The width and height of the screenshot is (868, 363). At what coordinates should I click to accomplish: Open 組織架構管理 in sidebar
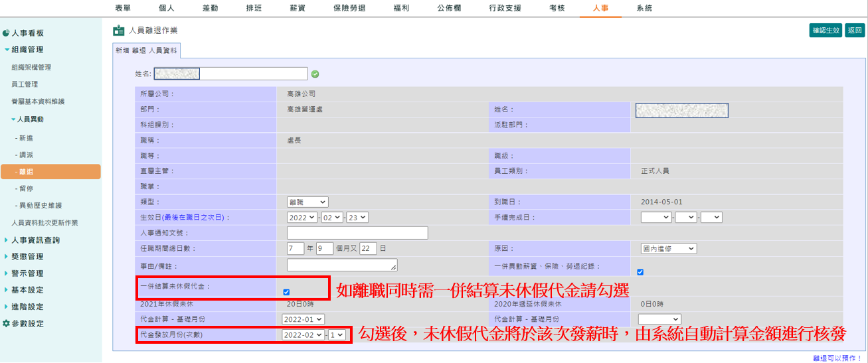click(31, 67)
